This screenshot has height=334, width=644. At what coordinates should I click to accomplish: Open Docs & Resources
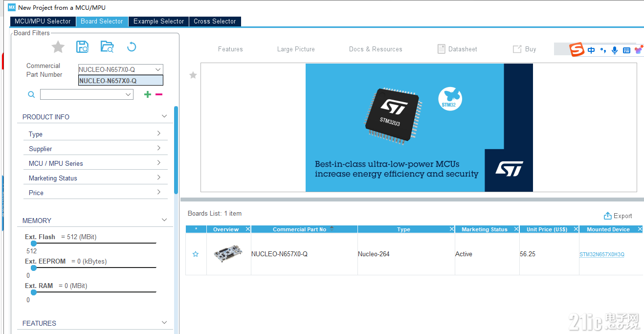coord(376,49)
